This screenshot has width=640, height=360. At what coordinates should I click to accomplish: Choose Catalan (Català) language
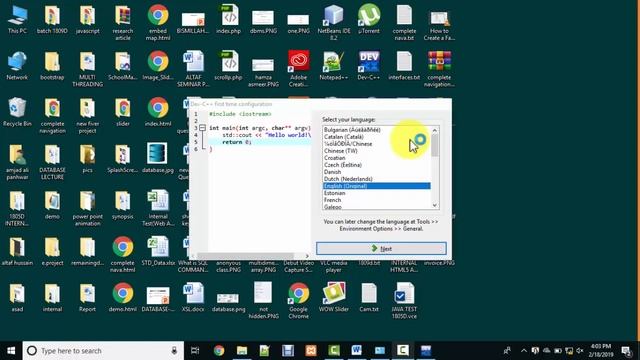point(343,137)
